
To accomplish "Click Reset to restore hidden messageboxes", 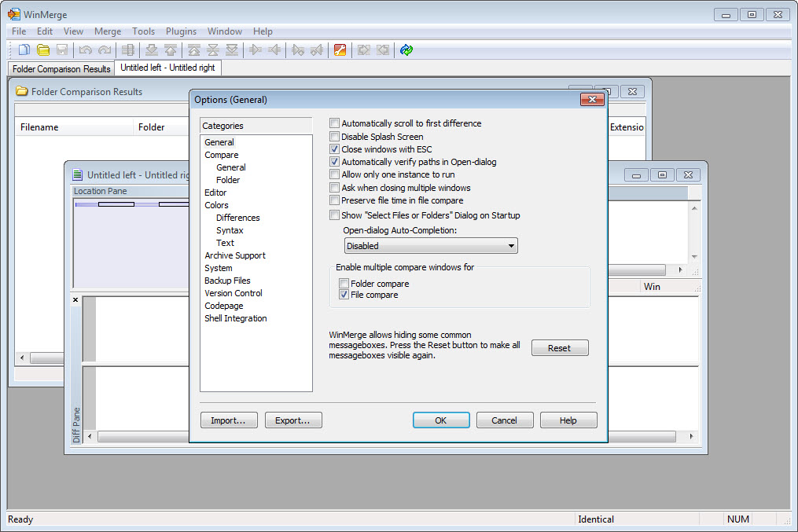I will click(559, 348).
